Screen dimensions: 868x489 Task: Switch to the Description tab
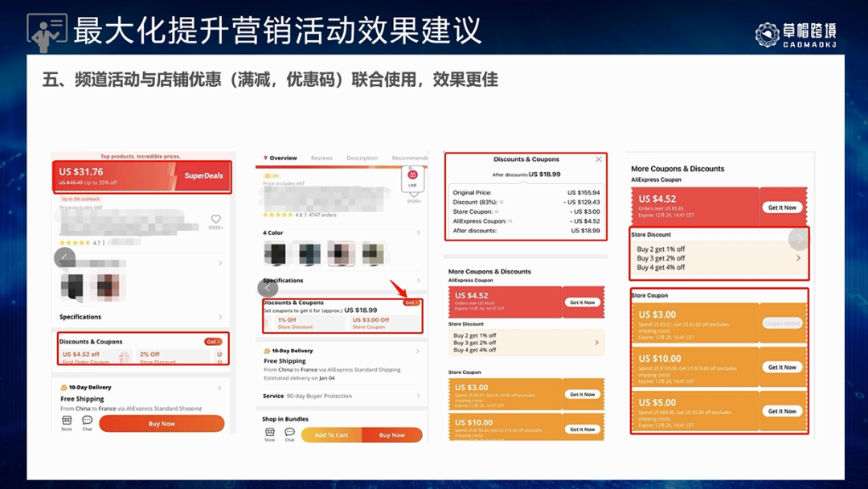(362, 158)
